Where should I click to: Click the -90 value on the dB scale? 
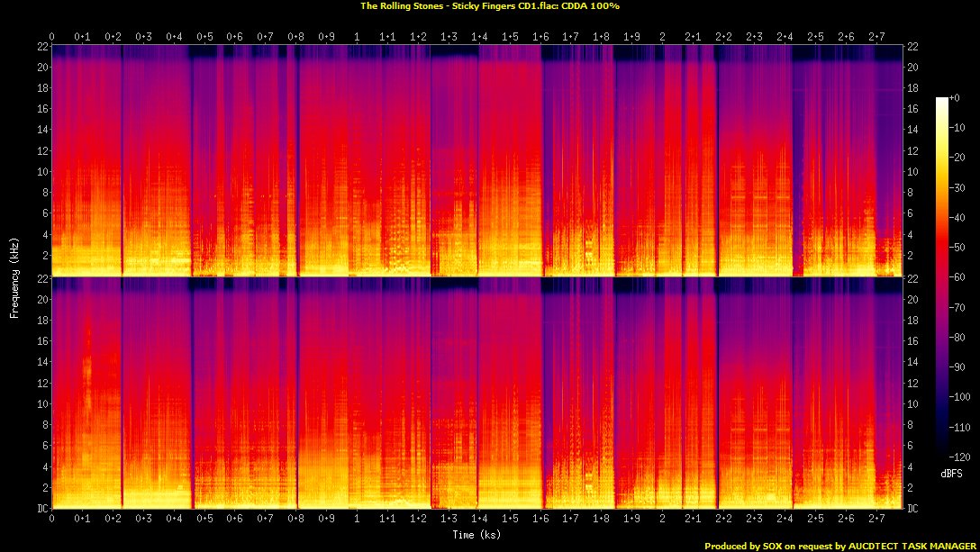pyautogui.click(x=958, y=366)
